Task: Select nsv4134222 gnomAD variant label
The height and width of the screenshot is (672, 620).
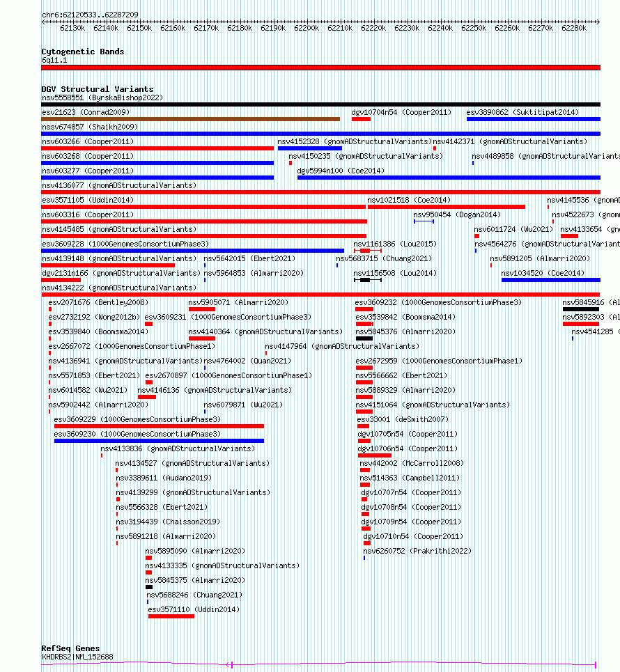Action: tap(119, 288)
